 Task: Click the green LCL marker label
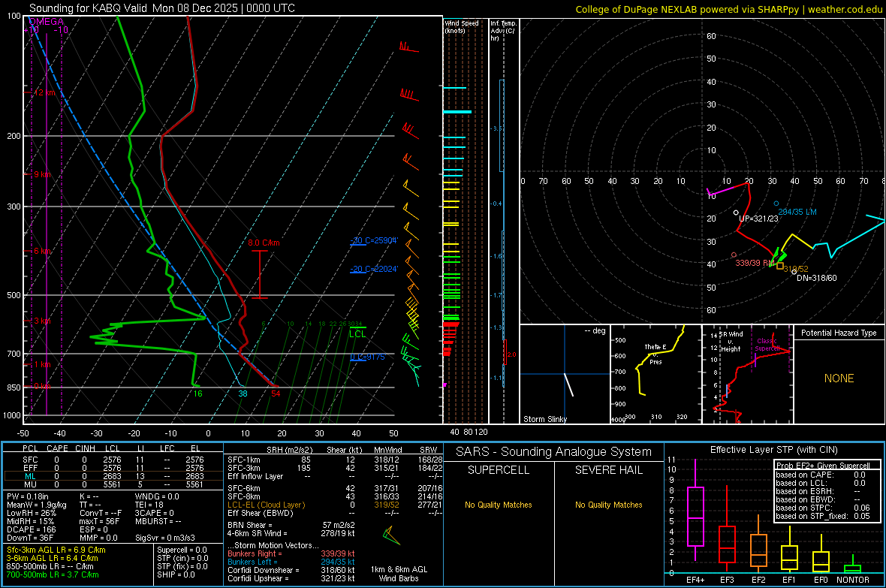(x=357, y=333)
